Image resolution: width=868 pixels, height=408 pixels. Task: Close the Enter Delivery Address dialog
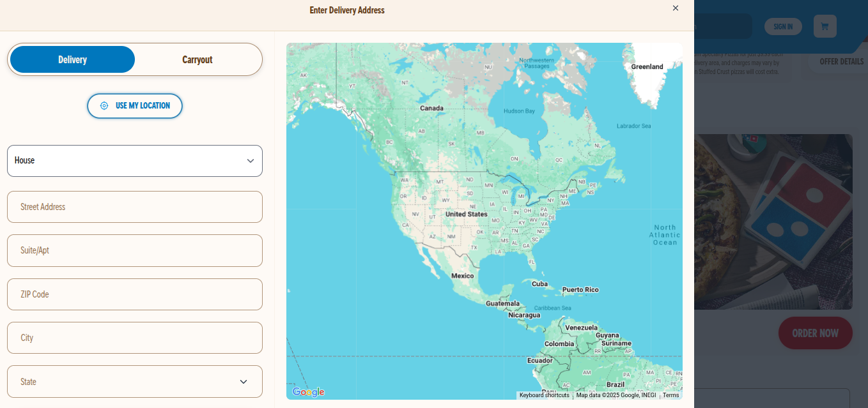(x=676, y=8)
